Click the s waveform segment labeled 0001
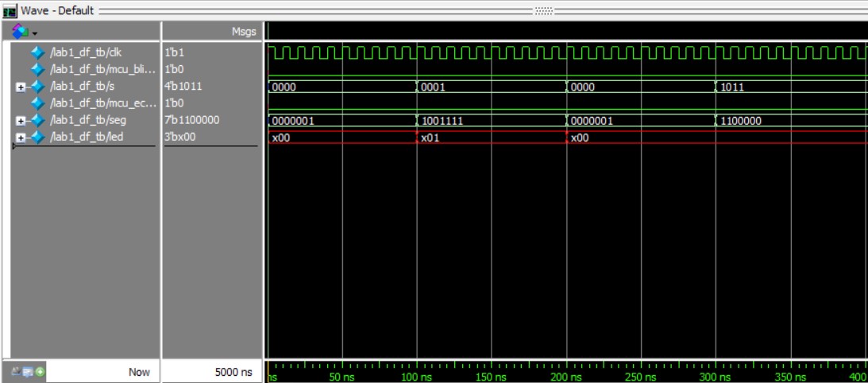Viewport: 868px width, 383px height. tap(492, 87)
